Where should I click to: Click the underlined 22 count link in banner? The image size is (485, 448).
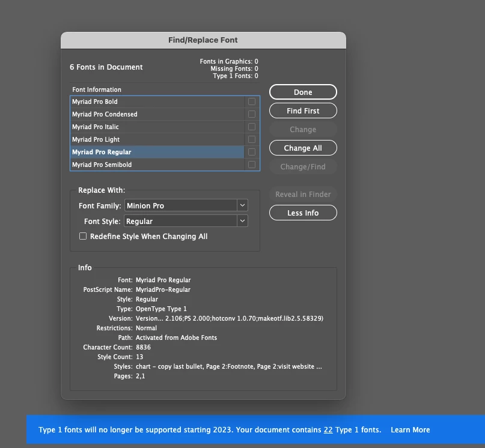click(328, 430)
